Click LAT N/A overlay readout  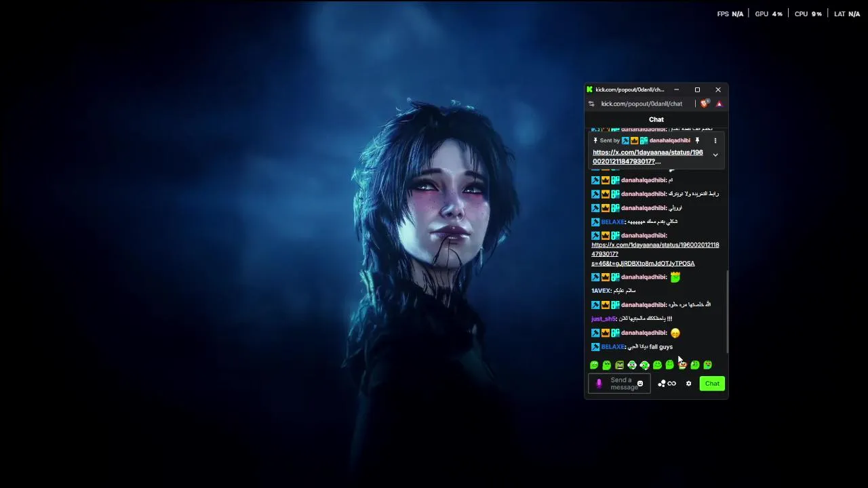point(847,14)
